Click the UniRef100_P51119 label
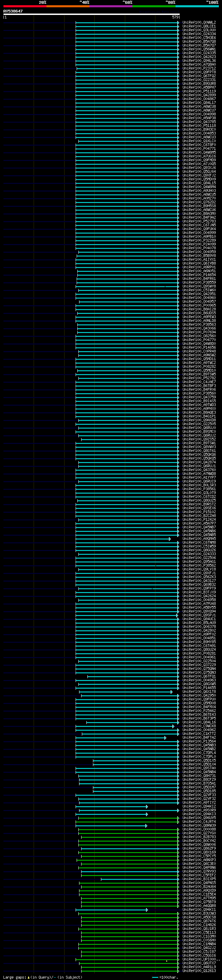The width and height of the screenshot is (222, 980). click(x=199, y=91)
